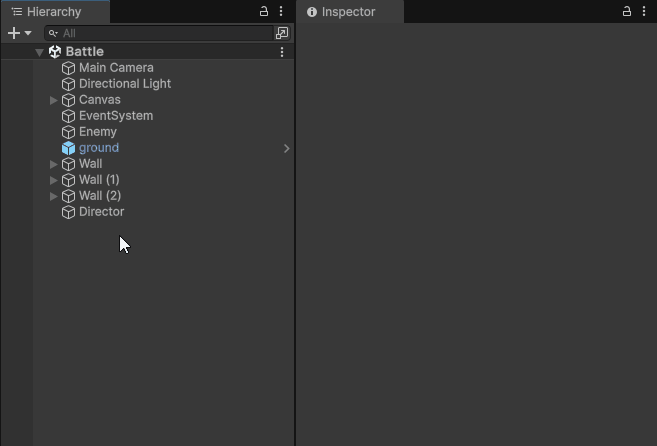Expand the Wall (2) object arrow
657x446 pixels.
[54, 196]
